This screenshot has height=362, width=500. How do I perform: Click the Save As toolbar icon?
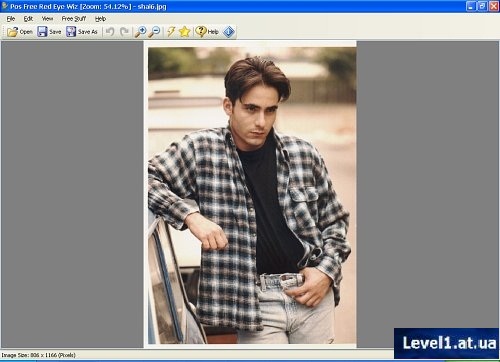click(71, 32)
